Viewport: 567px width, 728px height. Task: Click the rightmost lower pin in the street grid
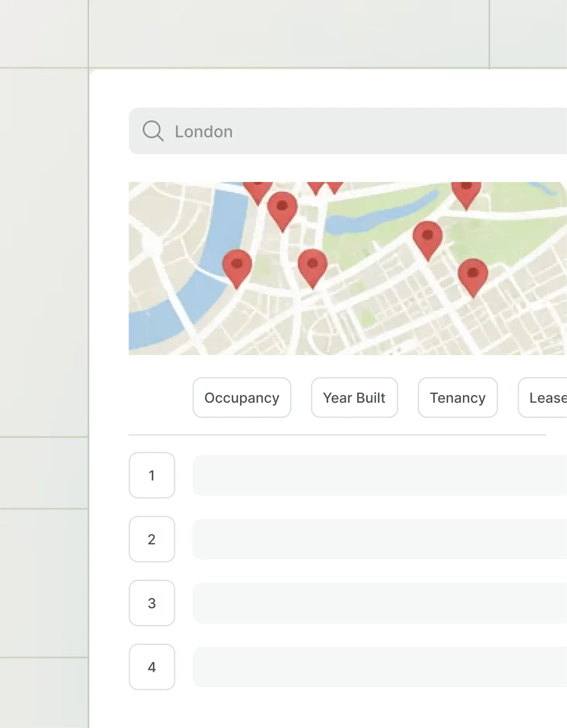point(473,275)
